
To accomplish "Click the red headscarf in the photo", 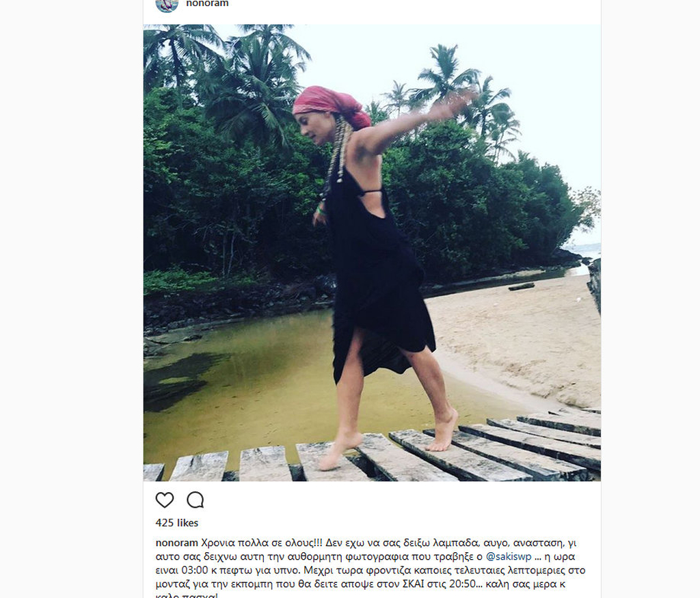I will coord(328,103).
